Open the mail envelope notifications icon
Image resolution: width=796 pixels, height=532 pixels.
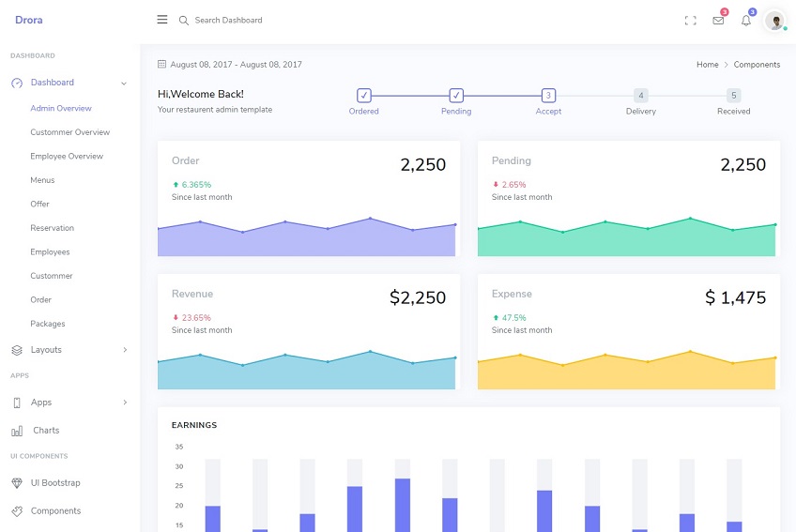[x=718, y=21]
